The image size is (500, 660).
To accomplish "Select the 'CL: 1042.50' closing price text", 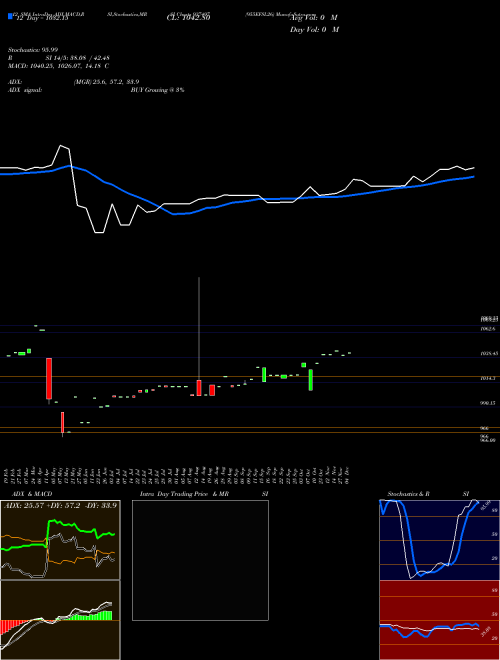I will pos(188,18).
